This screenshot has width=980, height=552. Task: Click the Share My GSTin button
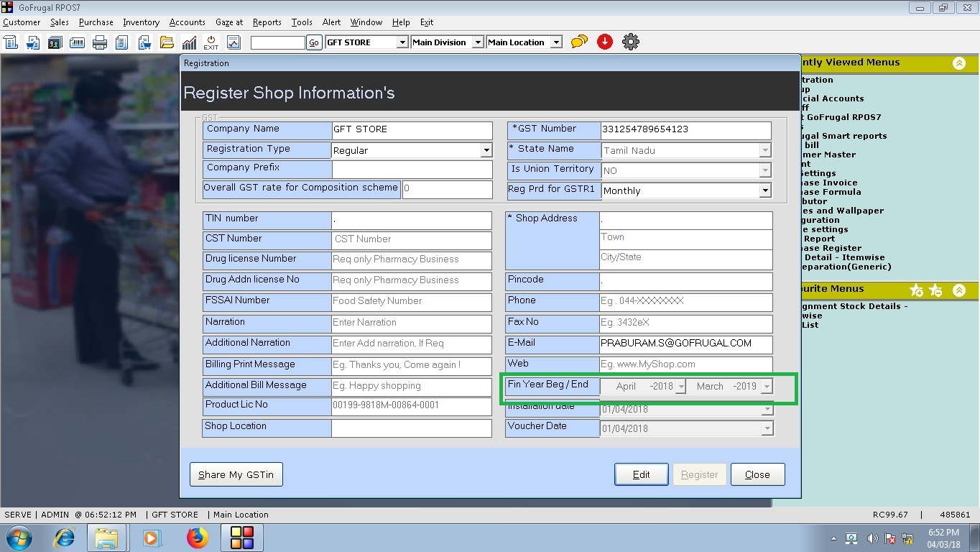tap(236, 474)
